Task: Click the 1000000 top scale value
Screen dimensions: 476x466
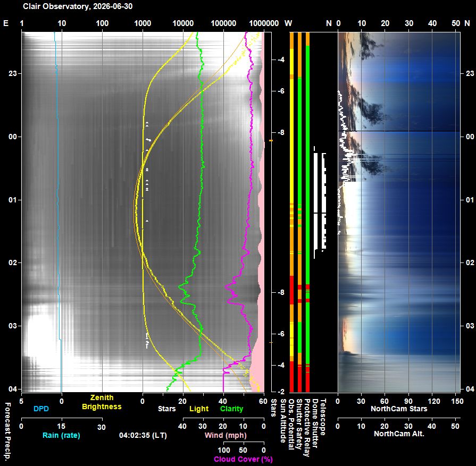Action: coord(263,23)
